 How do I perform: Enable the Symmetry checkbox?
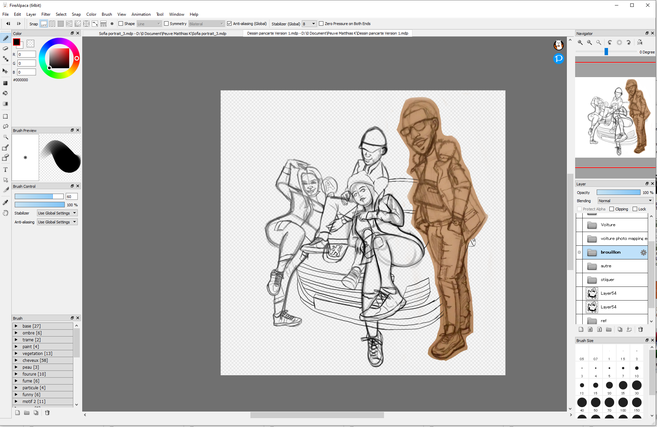[166, 23]
